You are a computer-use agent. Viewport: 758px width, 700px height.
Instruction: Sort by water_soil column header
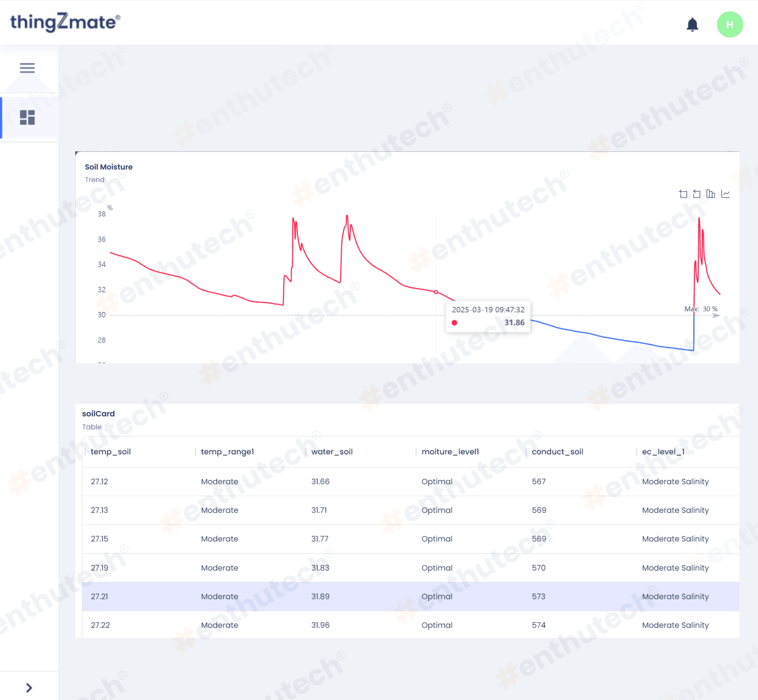[332, 452]
